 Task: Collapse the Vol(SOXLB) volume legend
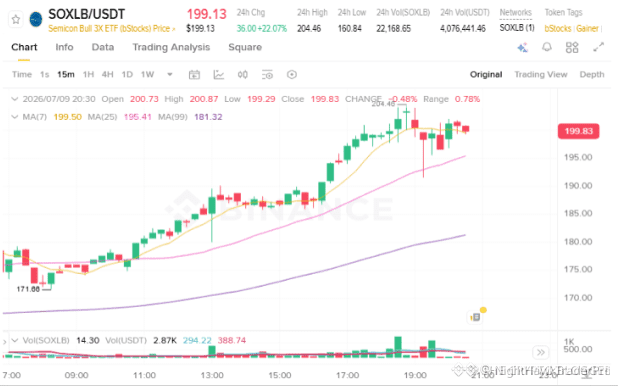[15, 340]
